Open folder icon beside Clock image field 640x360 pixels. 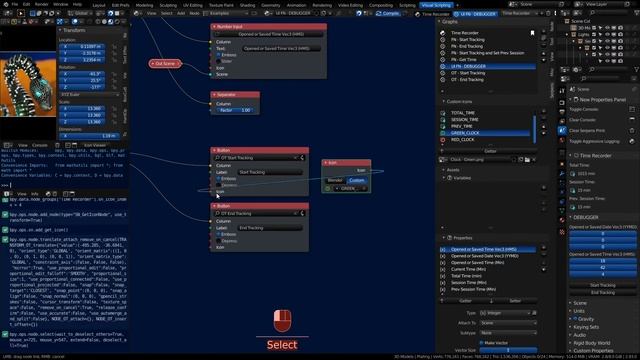click(x=527, y=160)
